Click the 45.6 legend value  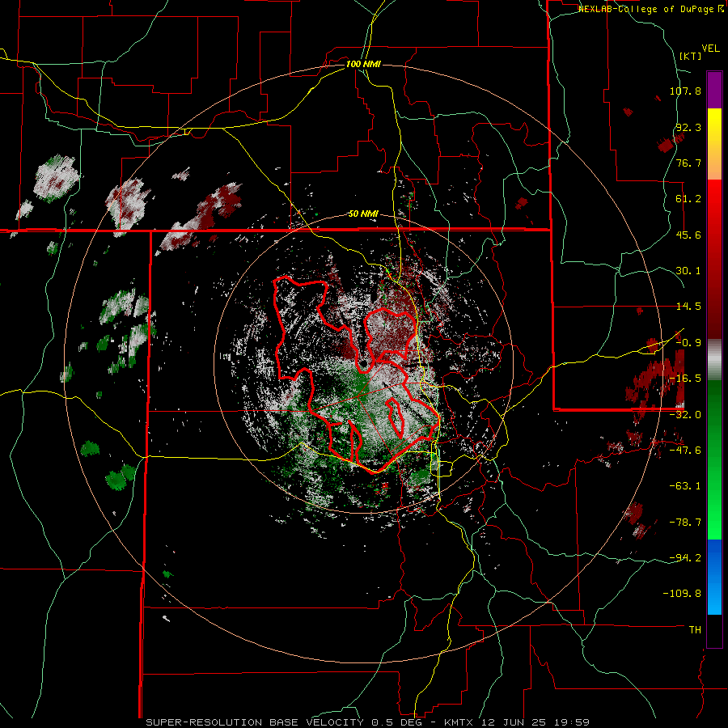tap(688, 235)
